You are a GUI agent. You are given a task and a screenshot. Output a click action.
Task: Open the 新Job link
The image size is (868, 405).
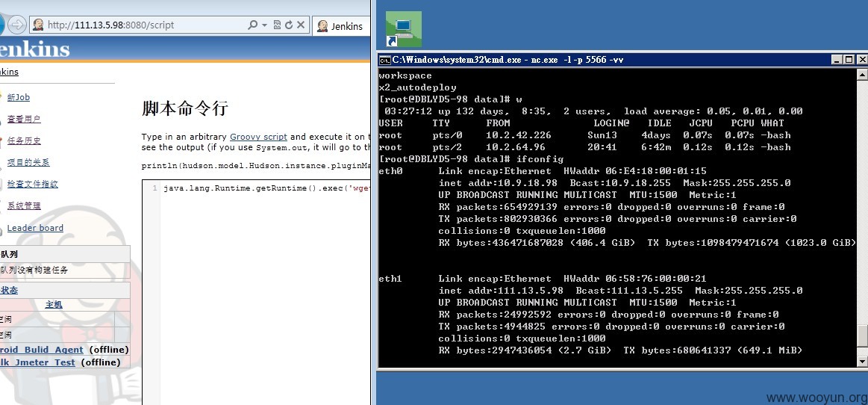(x=18, y=97)
